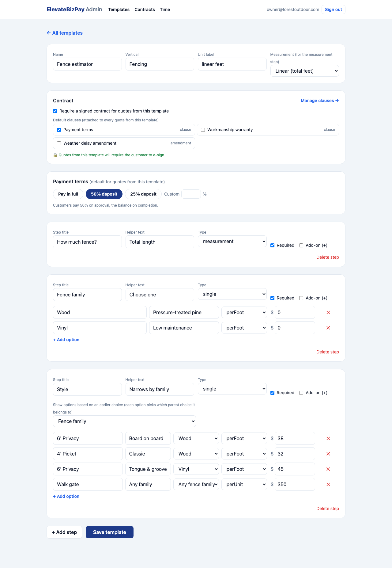Click the Sign out button
The height and width of the screenshot is (568, 392).
(334, 10)
